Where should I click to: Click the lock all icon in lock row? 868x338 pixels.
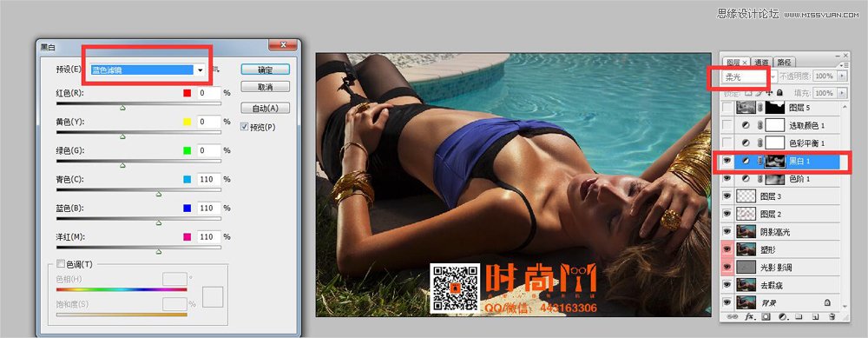779,92
